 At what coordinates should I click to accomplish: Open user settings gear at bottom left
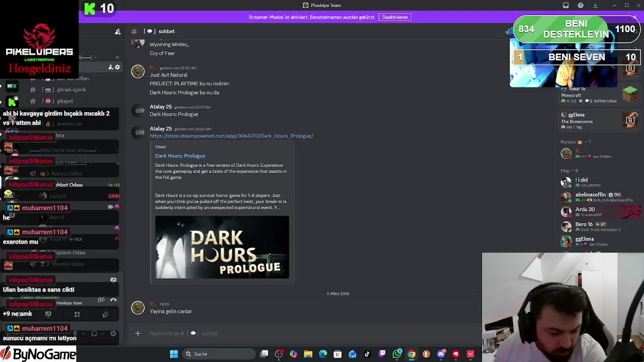coord(113,333)
